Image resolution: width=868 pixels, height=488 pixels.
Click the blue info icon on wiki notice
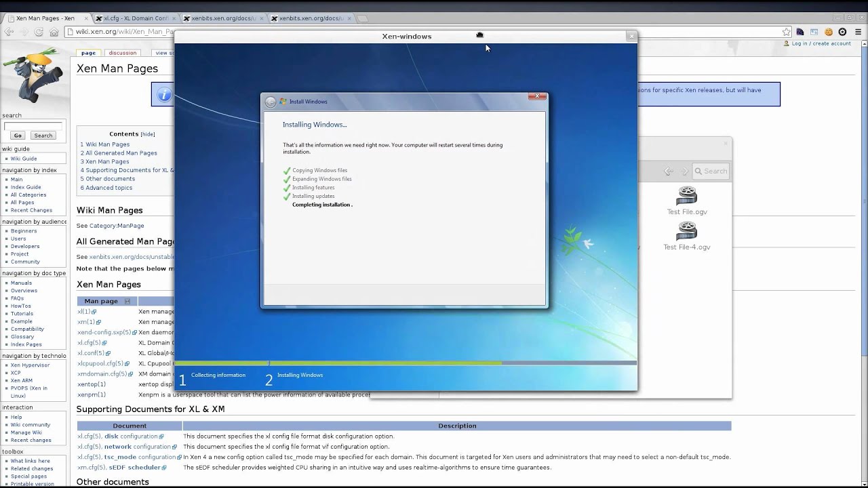(x=164, y=95)
